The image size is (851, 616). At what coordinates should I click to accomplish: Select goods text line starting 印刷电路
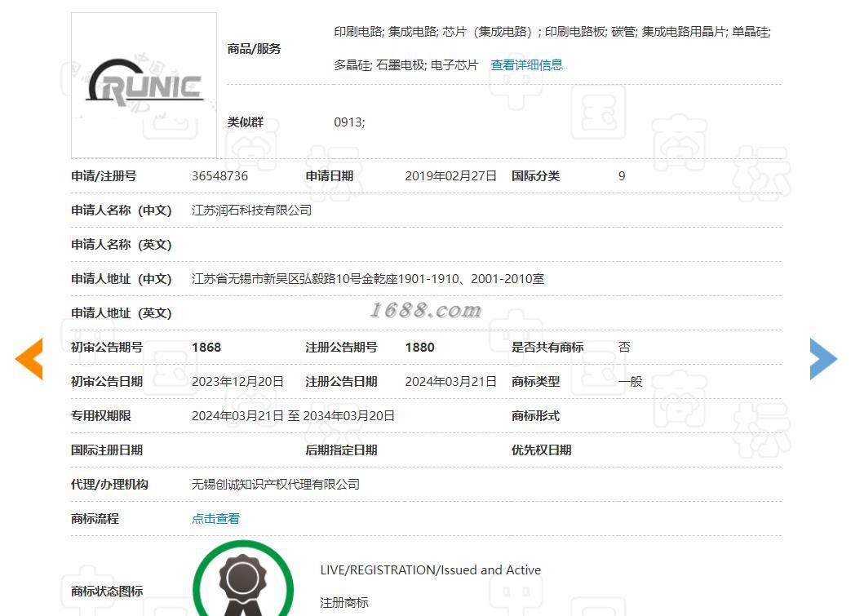(552, 32)
